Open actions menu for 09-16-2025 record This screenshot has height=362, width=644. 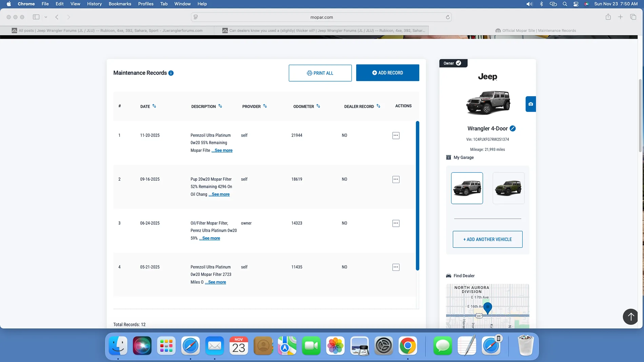396,179
